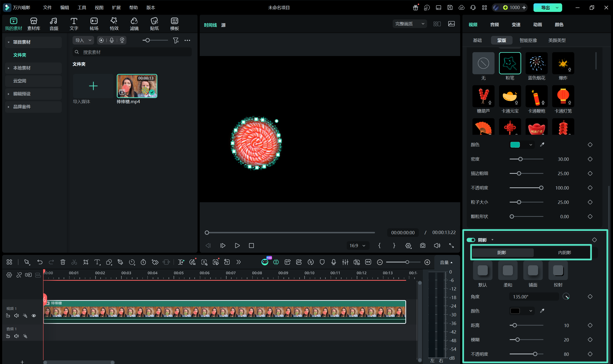Expand the 编辑预设 tree section
The image size is (613, 364).
click(9, 94)
